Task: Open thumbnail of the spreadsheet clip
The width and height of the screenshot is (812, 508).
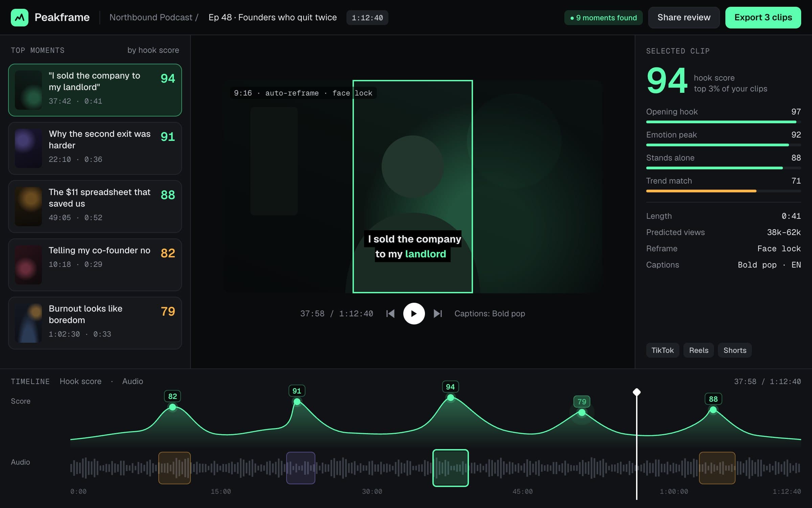Action: click(28, 206)
